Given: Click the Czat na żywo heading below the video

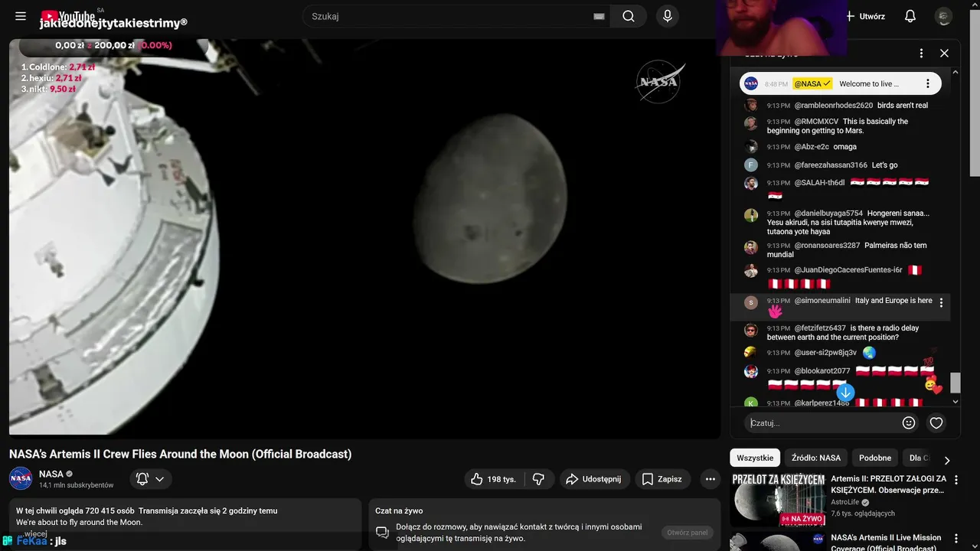Looking at the screenshot, I should pyautogui.click(x=399, y=510).
